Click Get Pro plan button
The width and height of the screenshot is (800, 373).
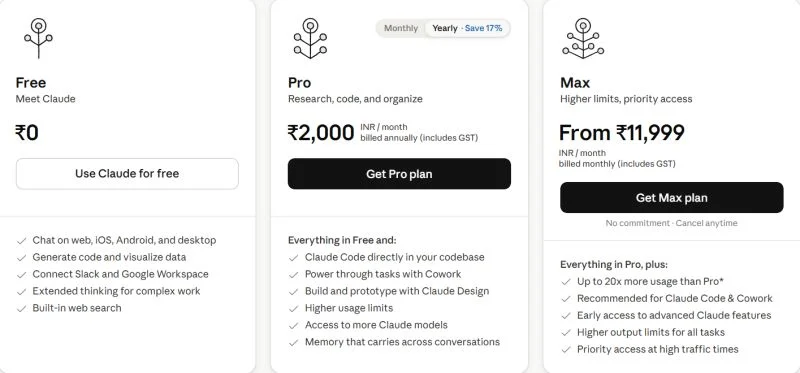[399, 173]
